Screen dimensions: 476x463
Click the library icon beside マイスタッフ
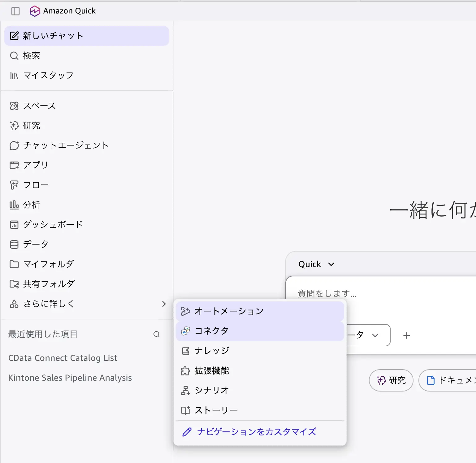coord(14,76)
